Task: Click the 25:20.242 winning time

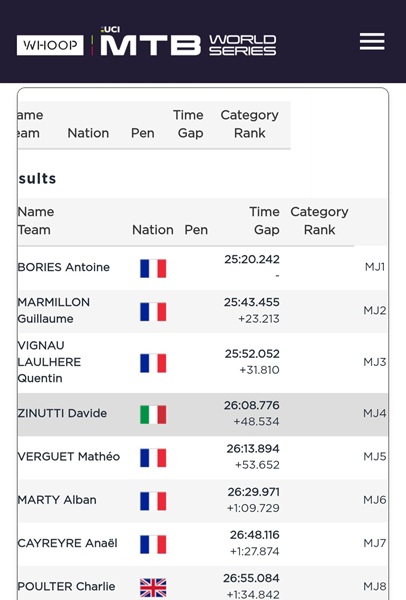Action: [x=252, y=259]
